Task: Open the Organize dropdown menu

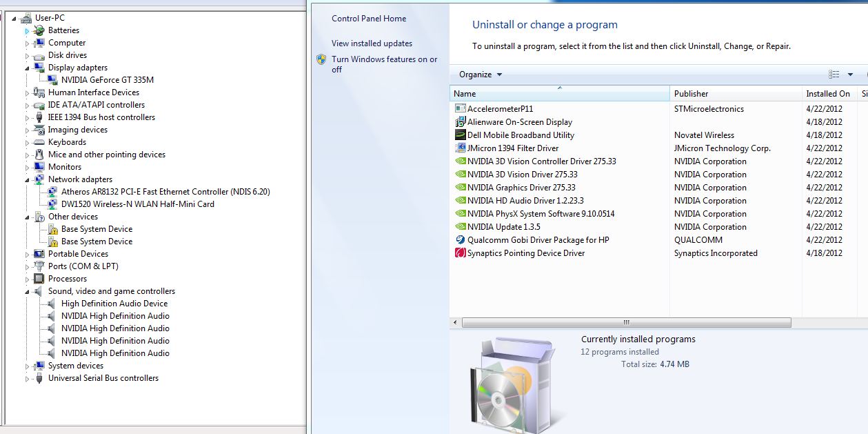Action: (x=481, y=75)
